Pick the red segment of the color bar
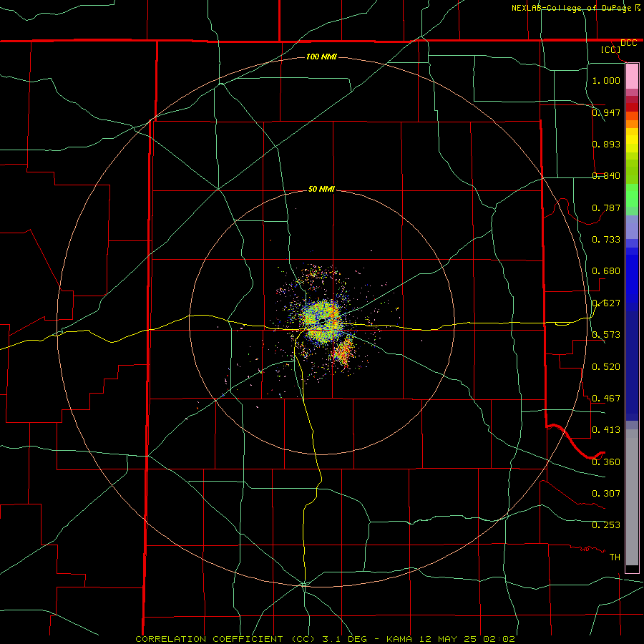 [632, 107]
